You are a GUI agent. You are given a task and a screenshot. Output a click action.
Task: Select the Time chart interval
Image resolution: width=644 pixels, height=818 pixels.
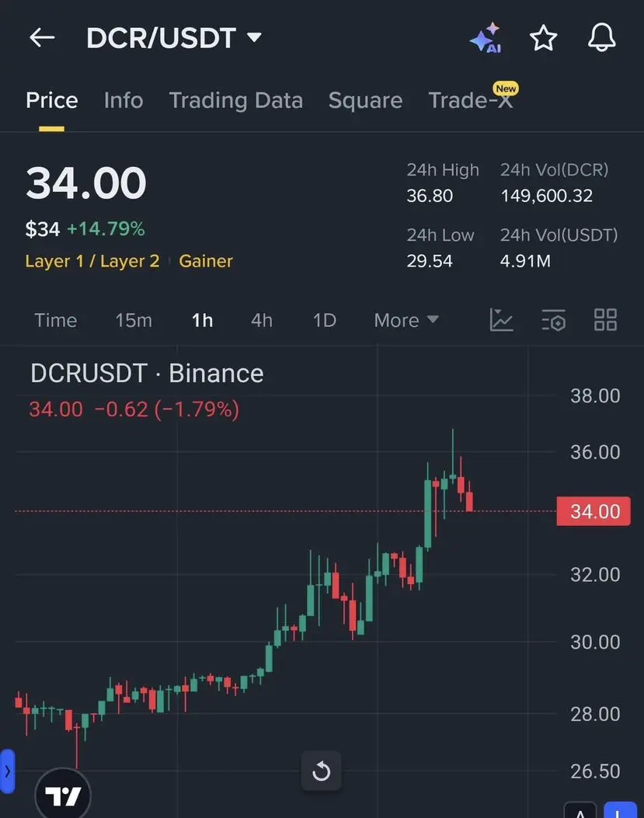[55, 320]
